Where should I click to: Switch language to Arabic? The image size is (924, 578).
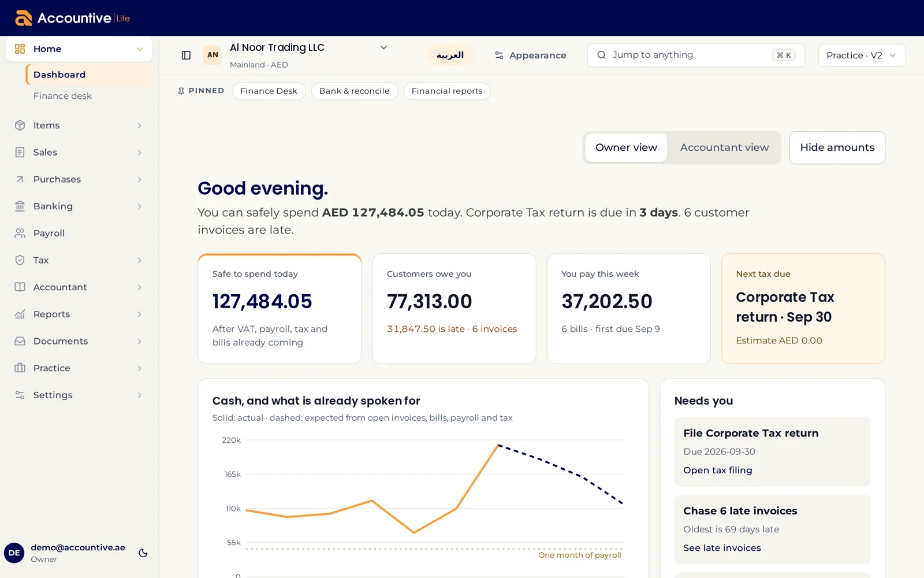click(450, 55)
